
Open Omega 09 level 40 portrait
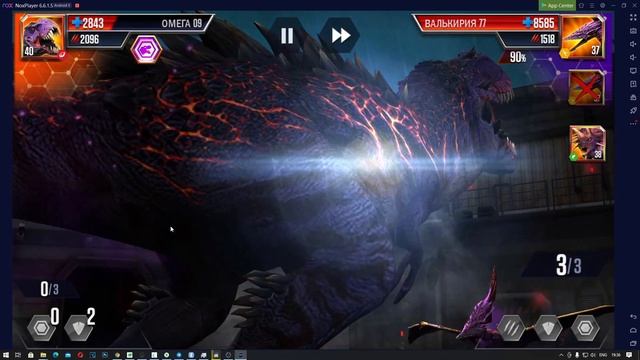click(43, 38)
